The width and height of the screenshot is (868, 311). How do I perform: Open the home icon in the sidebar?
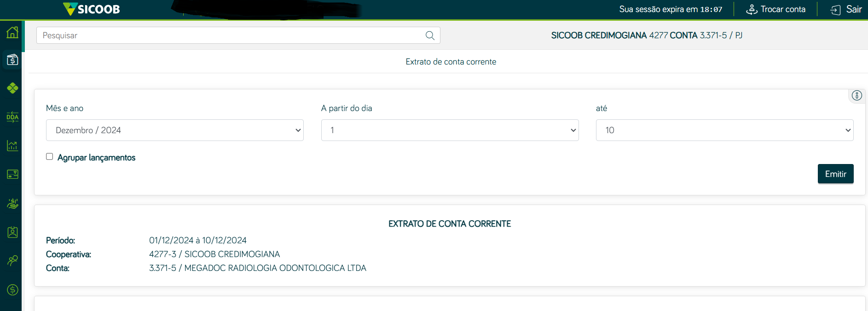[12, 32]
